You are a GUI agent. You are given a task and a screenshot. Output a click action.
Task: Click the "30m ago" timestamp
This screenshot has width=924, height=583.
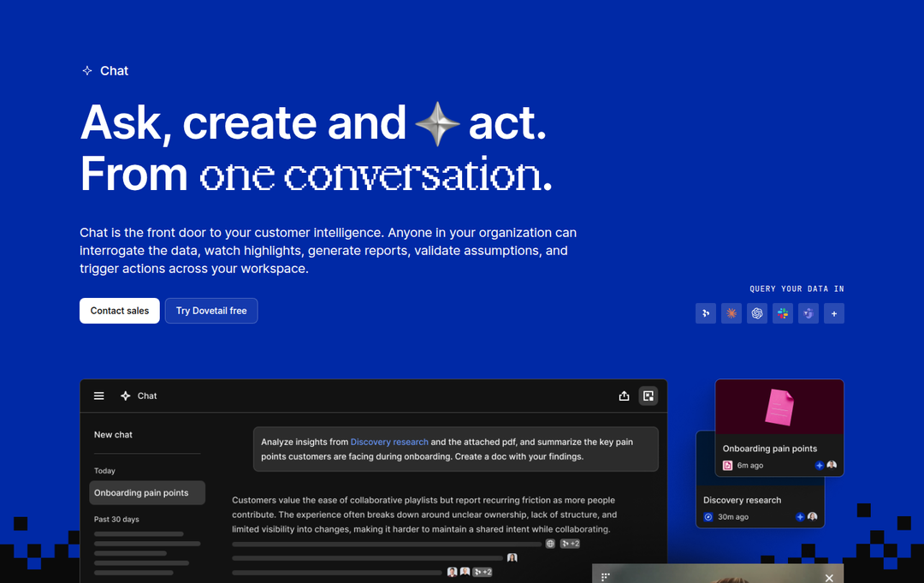(x=733, y=517)
